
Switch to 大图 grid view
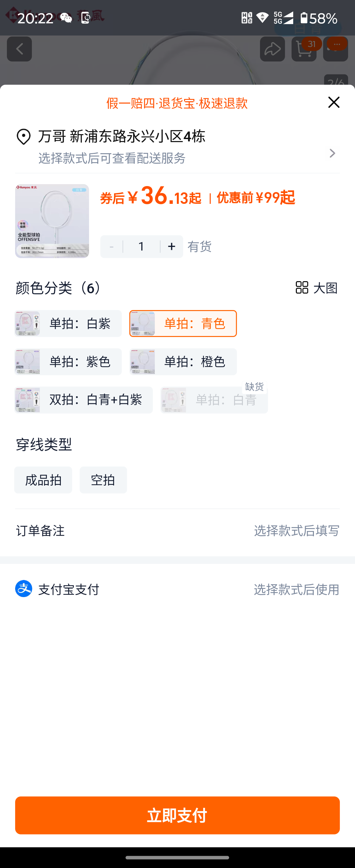pyautogui.click(x=316, y=288)
